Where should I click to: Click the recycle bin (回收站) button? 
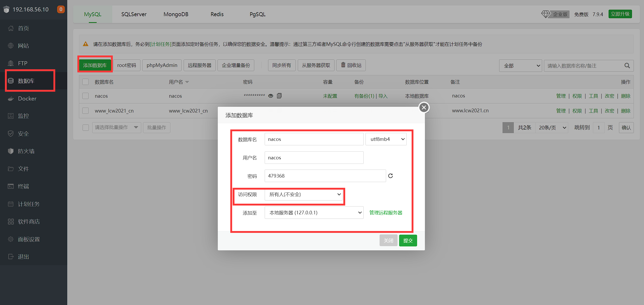point(351,65)
